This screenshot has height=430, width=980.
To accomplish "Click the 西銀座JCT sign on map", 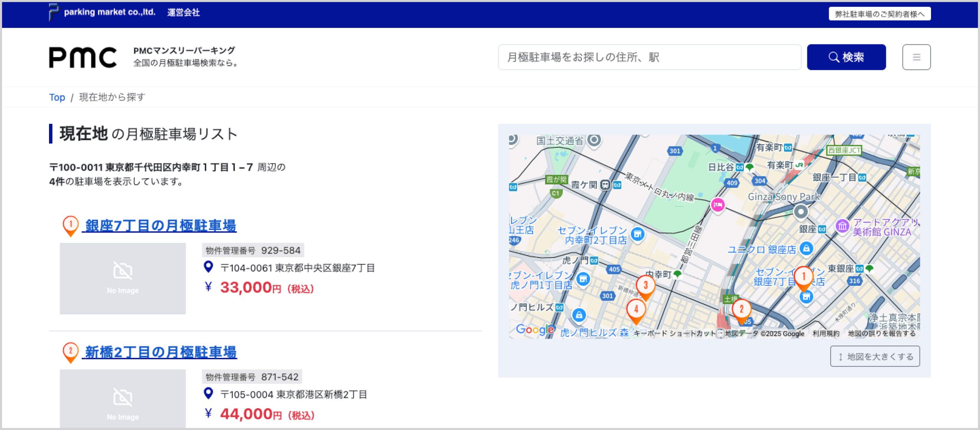I will click(844, 150).
